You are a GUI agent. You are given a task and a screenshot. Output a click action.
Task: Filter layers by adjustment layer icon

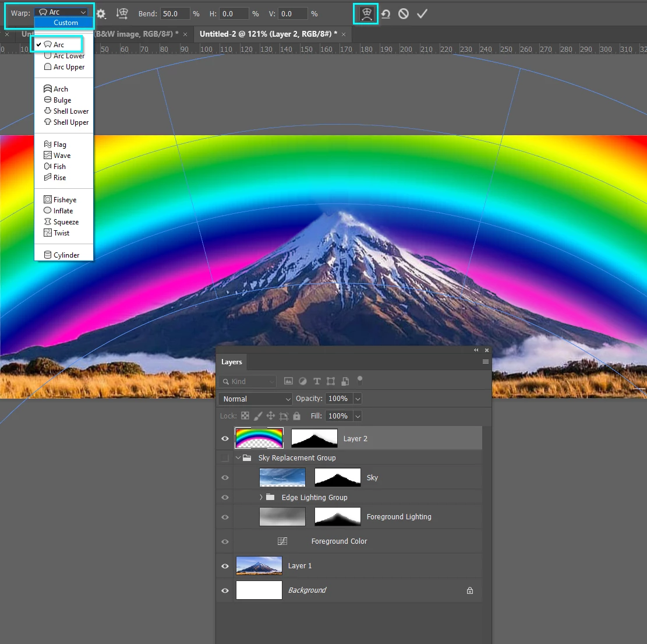point(302,381)
